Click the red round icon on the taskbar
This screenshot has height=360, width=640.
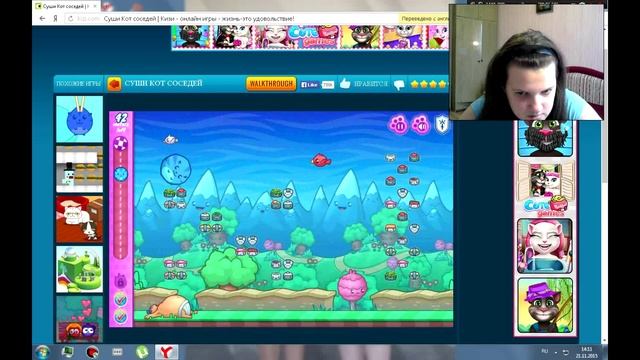92,351
